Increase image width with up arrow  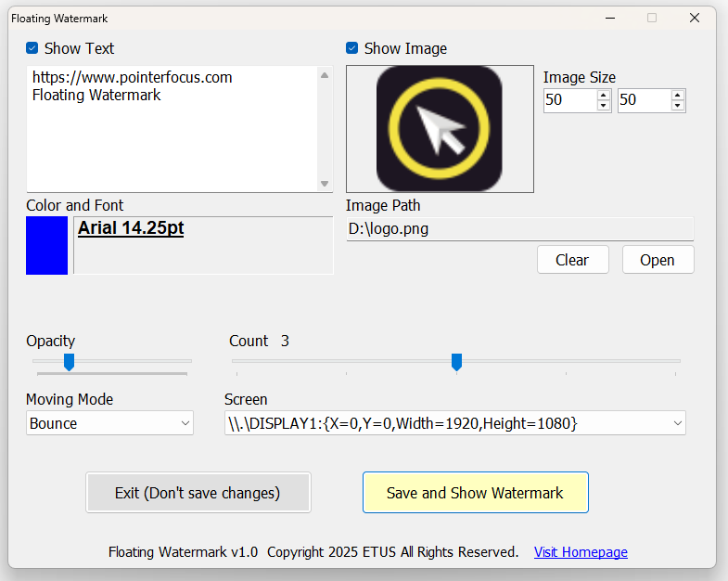click(604, 95)
